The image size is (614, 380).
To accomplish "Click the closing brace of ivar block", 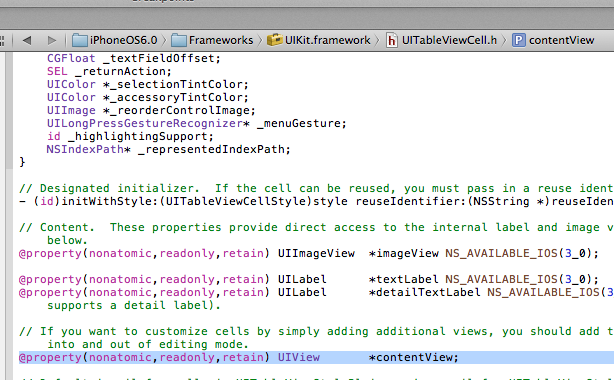I will pyautogui.click(x=22, y=162).
